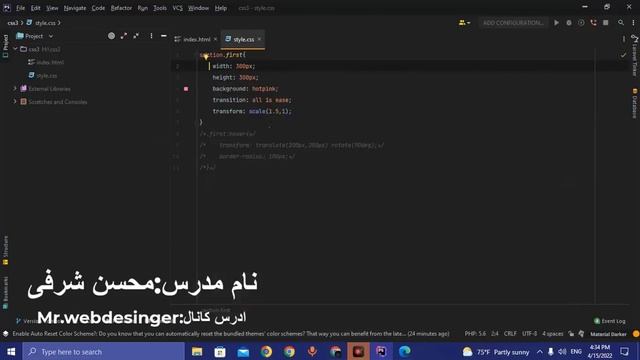Click the Run play icon
The image size is (640, 360).
tap(556, 23)
